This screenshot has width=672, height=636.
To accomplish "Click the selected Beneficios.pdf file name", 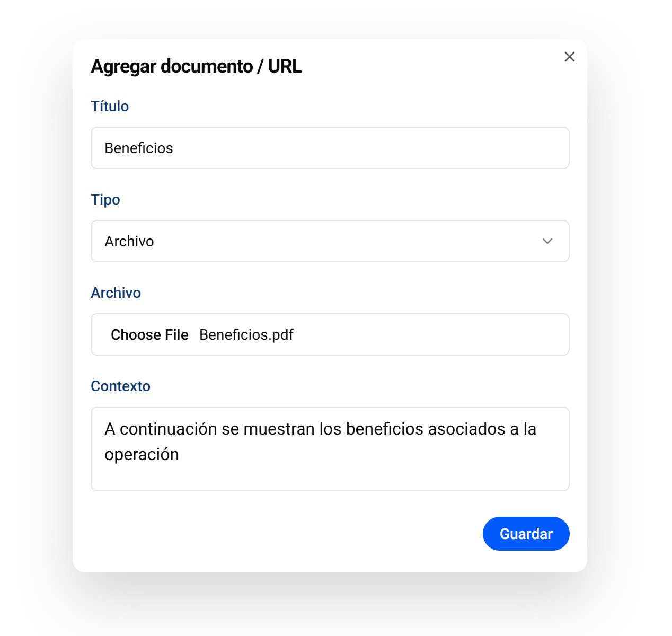I will 246,335.
